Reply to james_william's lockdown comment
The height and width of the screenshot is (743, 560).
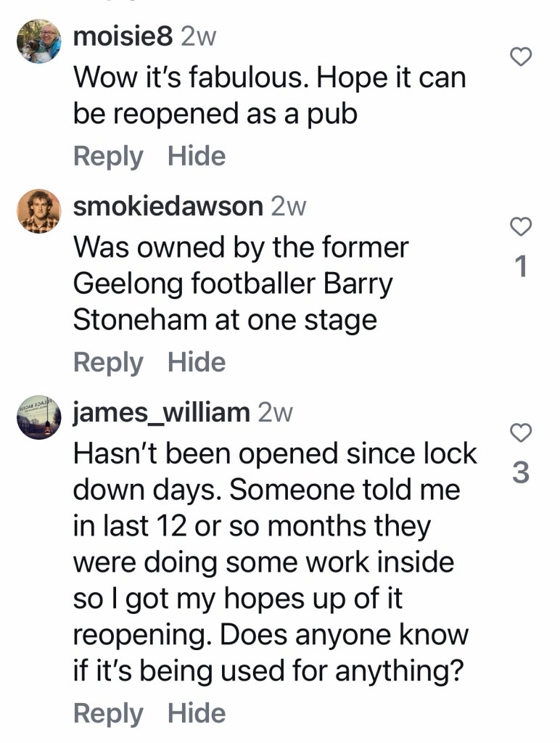coord(108,713)
